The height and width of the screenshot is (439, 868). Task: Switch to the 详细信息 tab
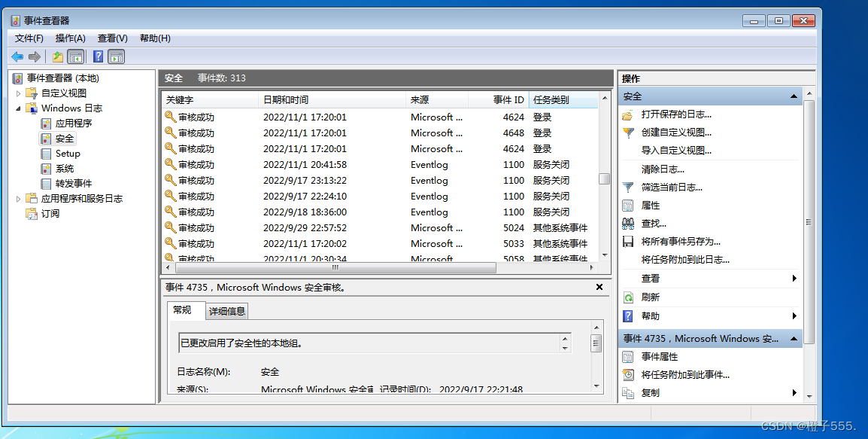pos(227,312)
